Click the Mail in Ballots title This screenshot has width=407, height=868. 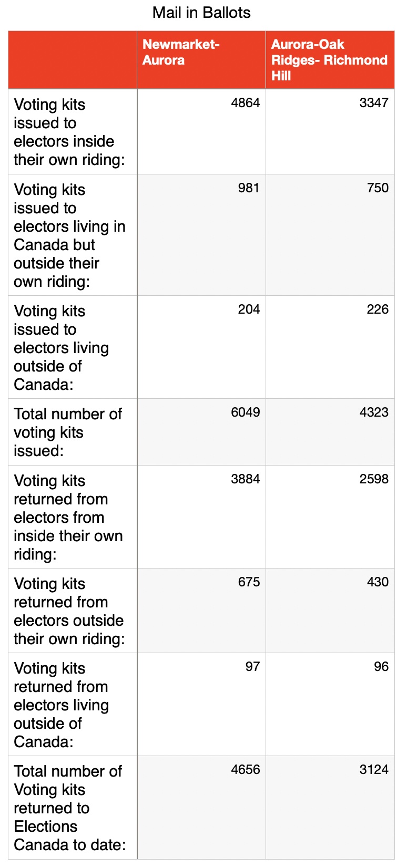pos(201,13)
